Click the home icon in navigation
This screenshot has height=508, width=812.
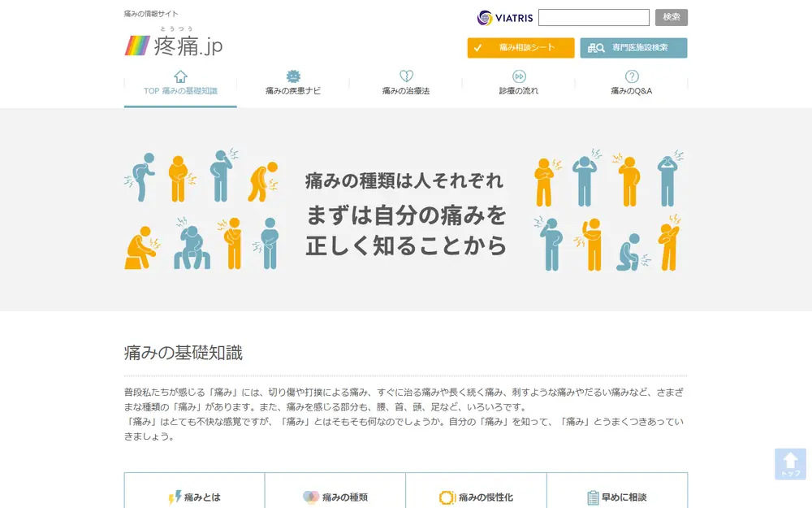[x=180, y=76]
